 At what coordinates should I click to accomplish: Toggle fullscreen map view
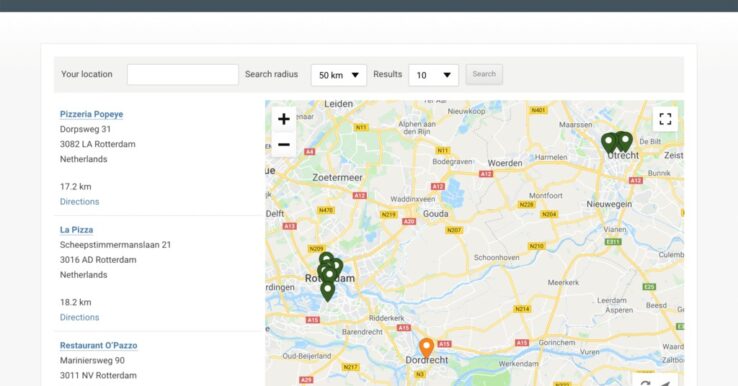click(x=665, y=119)
